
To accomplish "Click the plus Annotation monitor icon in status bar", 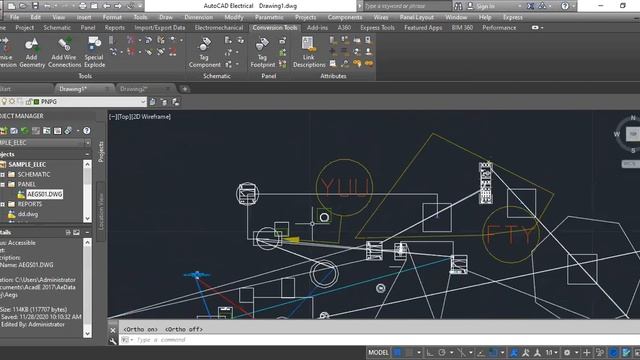I will (587, 353).
